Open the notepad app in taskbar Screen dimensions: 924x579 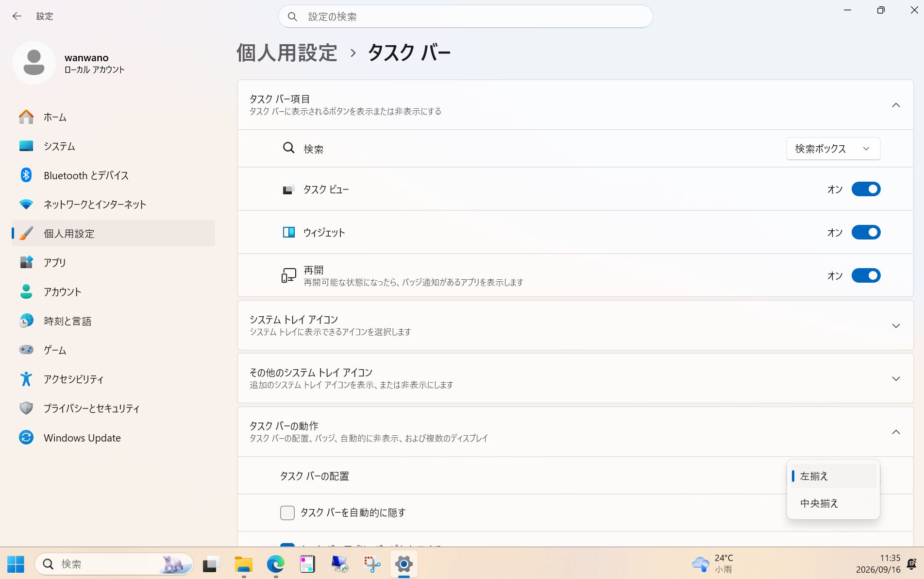[x=307, y=564]
